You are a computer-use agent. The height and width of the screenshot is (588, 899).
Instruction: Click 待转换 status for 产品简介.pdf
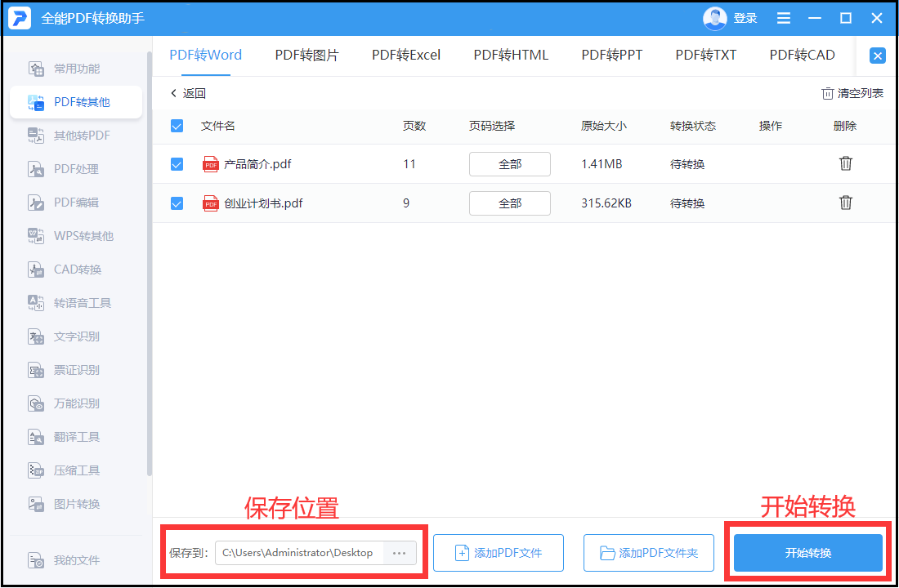point(687,164)
